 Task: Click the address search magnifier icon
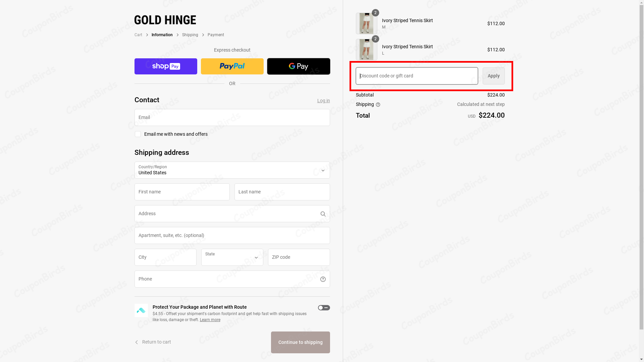click(323, 214)
